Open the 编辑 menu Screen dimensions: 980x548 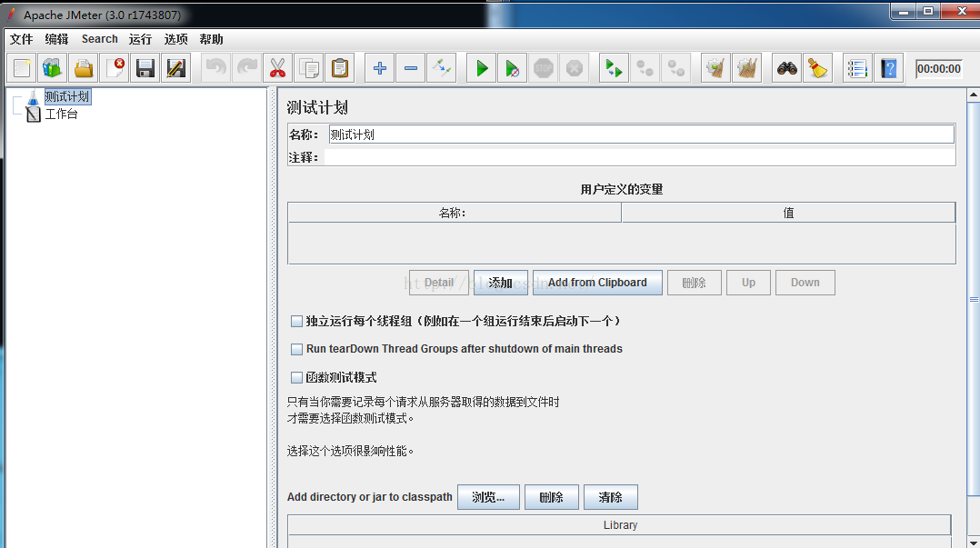coord(56,39)
